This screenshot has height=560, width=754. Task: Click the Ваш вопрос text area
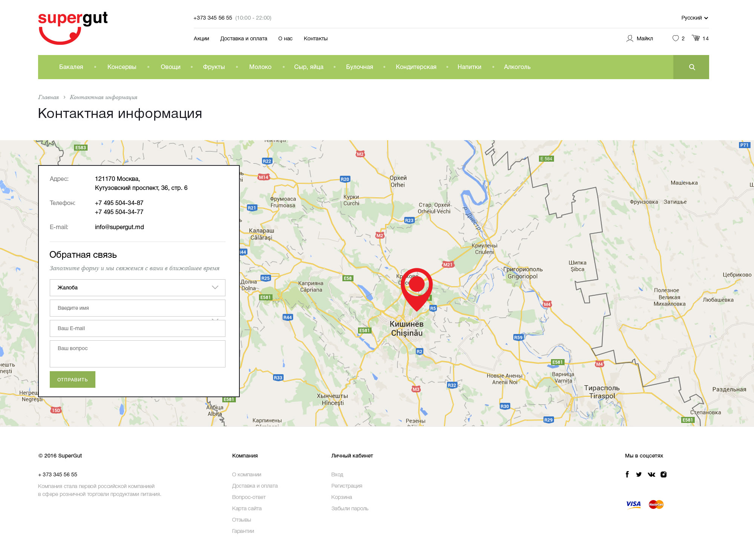137,353
